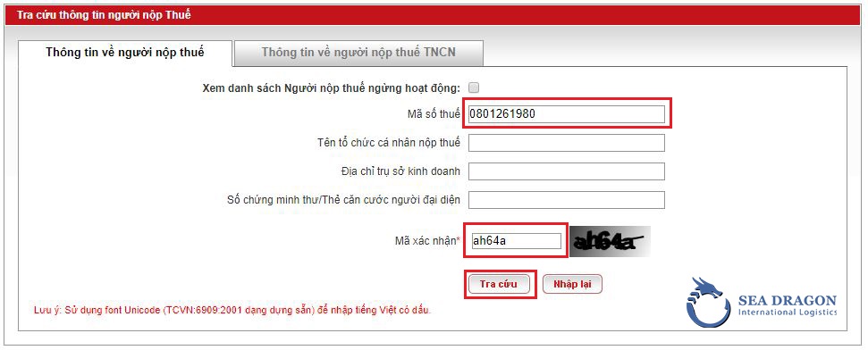Focus the Tên tổ chức cá nhân nộp thuế field
This screenshot has width=868, height=350.
tap(567, 143)
